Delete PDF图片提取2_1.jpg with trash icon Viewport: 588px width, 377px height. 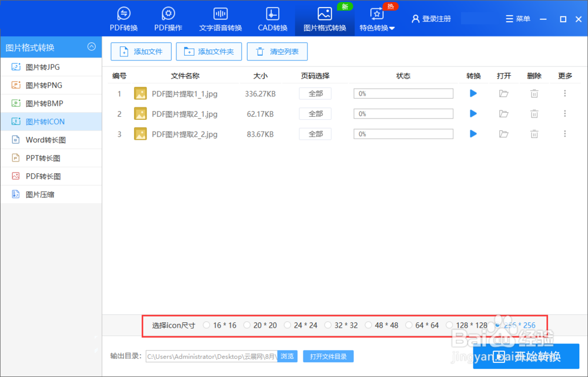pos(534,114)
